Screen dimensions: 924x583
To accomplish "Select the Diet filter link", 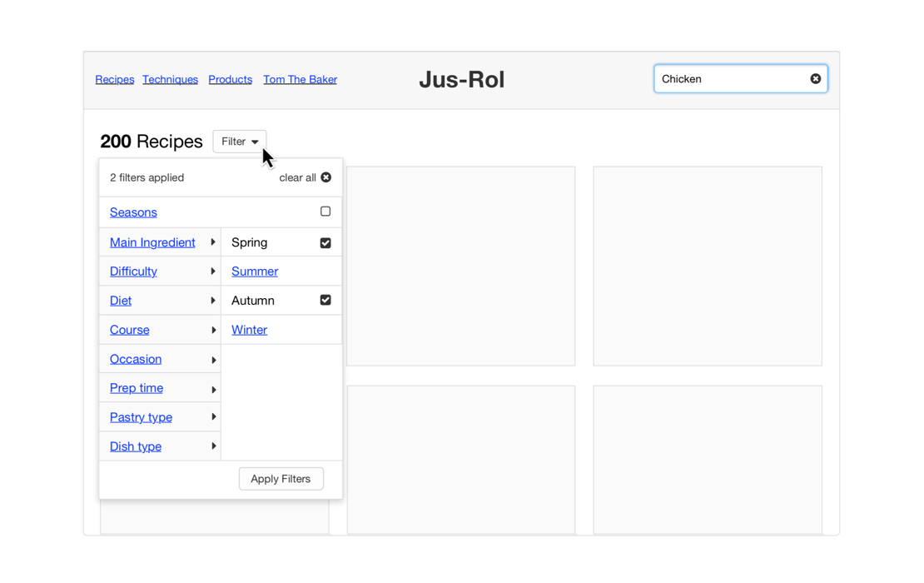I will [x=121, y=301].
